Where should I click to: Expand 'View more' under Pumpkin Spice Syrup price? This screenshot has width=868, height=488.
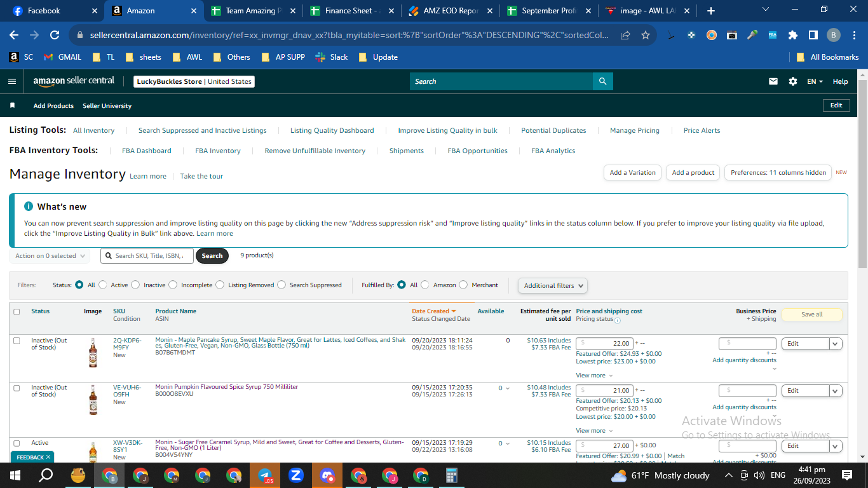[594, 431]
